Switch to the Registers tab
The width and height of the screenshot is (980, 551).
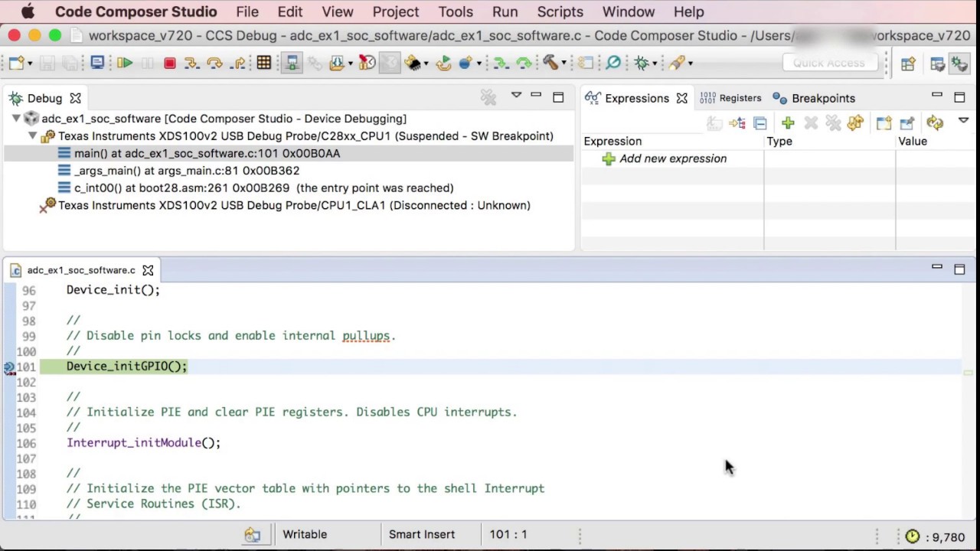(730, 98)
